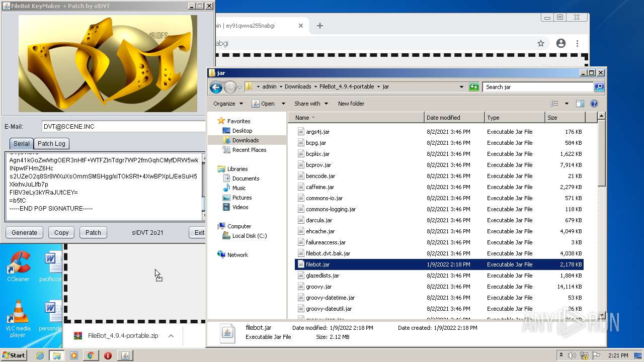Expand the Open button dropdown arrow

[x=283, y=104]
